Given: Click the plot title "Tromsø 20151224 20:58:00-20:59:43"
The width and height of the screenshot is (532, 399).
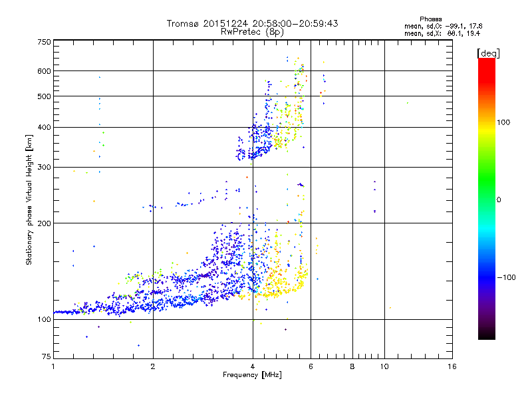Looking at the screenshot, I should click(252, 23).
